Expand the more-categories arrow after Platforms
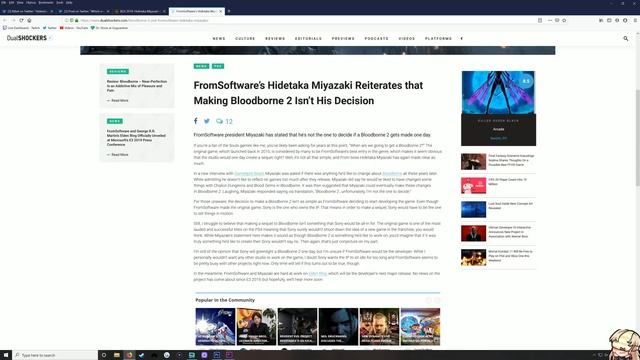 click(x=462, y=38)
